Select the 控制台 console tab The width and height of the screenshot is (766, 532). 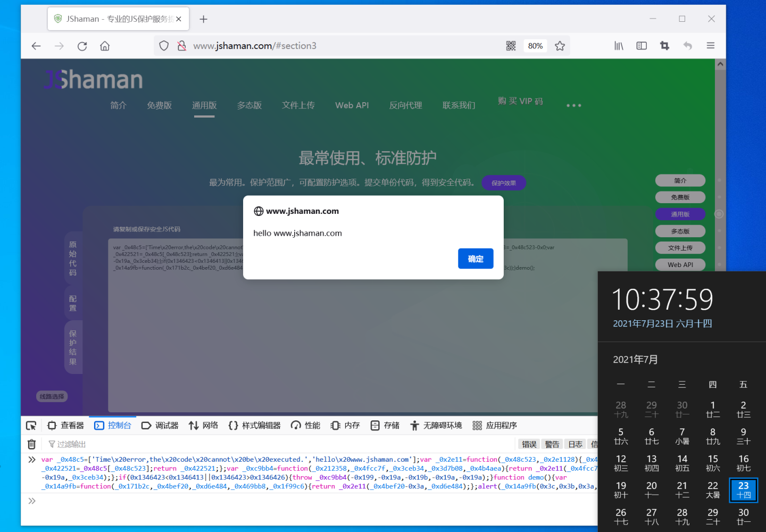tap(113, 426)
